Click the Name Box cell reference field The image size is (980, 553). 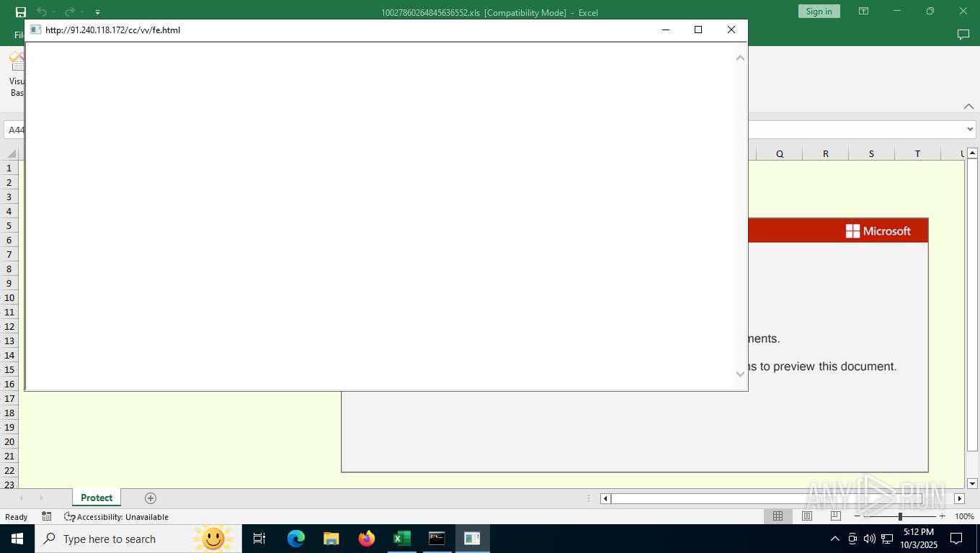pos(16,130)
